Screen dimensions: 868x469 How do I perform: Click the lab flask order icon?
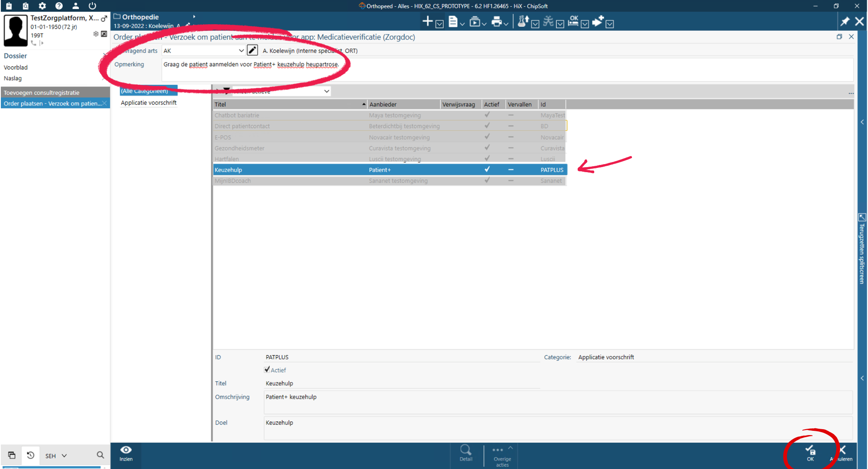click(523, 21)
